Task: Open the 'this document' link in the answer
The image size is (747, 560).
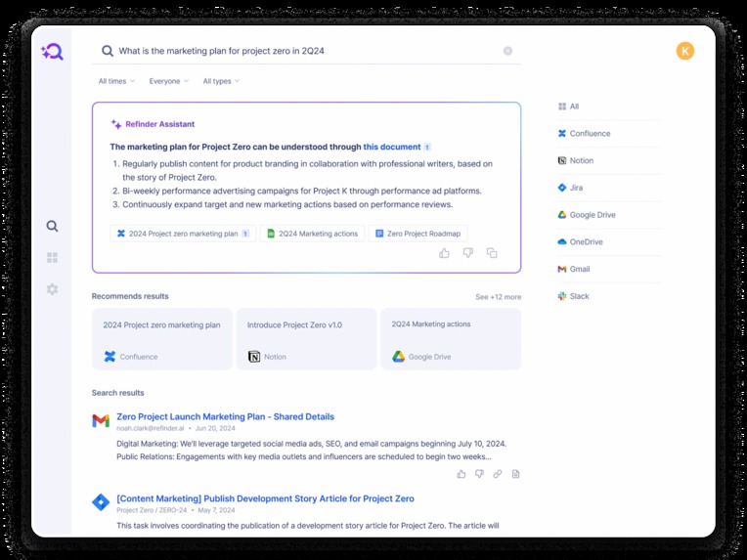Action: click(x=392, y=147)
